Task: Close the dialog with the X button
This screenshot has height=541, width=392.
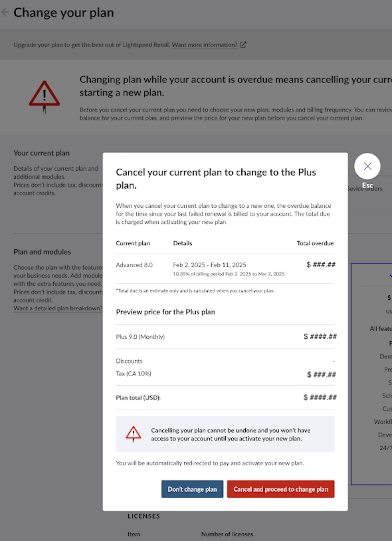Action: pos(367,166)
